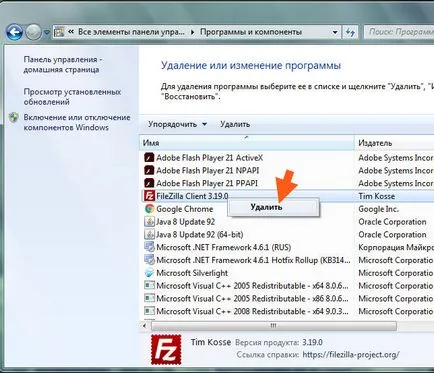Click 'Удалить' button in the toolbar
The width and height of the screenshot is (434, 373).
point(235,124)
